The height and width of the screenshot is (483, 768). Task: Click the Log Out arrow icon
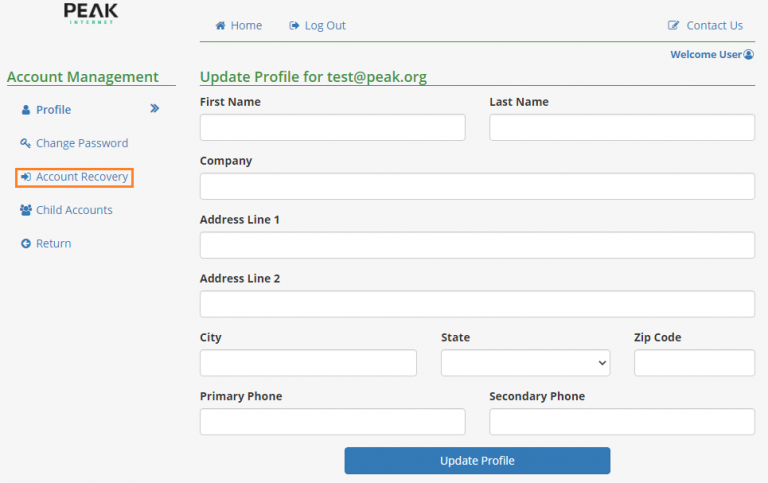pos(294,26)
